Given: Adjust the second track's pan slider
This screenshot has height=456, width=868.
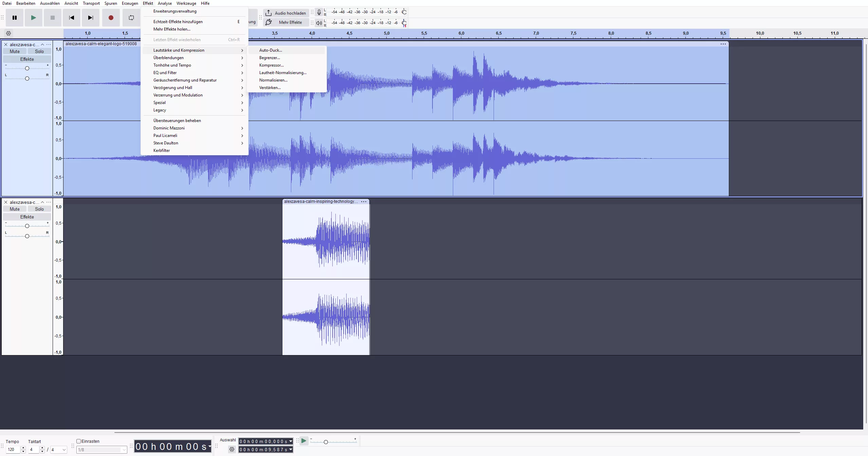Looking at the screenshot, I should click(27, 236).
